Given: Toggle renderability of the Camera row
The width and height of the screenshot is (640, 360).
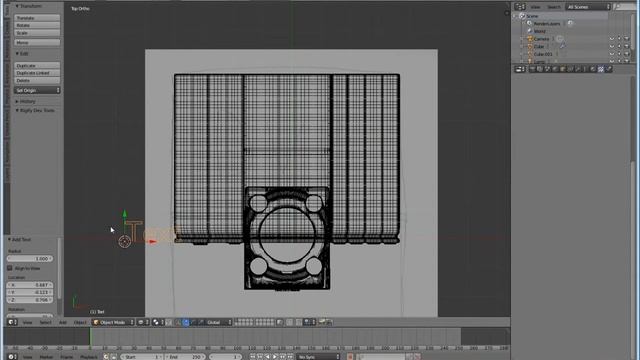Looking at the screenshot, I should click(x=627, y=39).
